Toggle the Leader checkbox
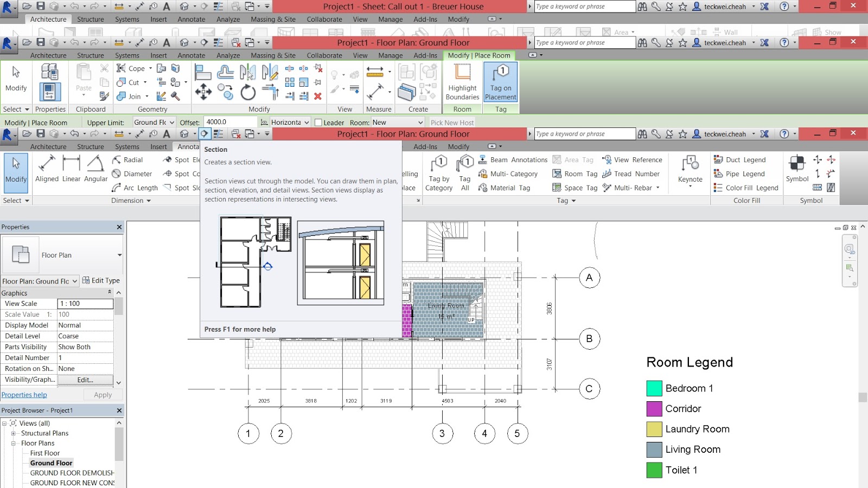The height and width of the screenshot is (488, 868). click(318, 123)
